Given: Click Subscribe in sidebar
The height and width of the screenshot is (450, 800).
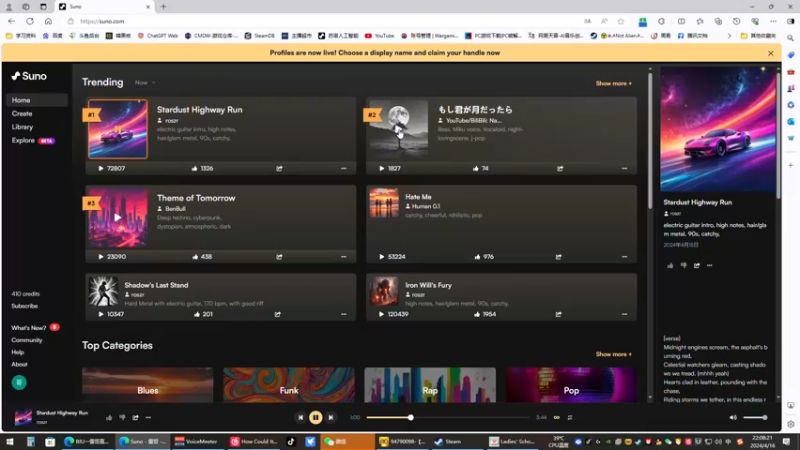Looking at the screenshot, I should coord(24,306).
